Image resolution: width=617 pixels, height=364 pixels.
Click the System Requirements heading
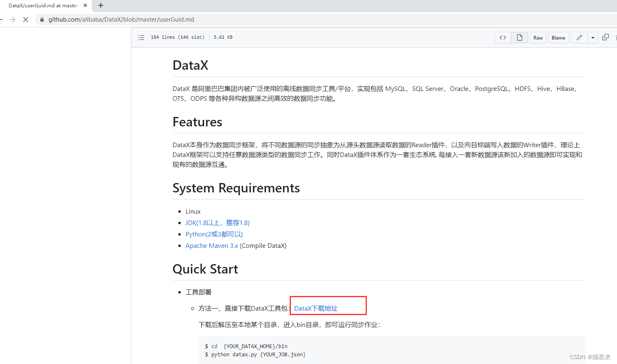[236, 188]
